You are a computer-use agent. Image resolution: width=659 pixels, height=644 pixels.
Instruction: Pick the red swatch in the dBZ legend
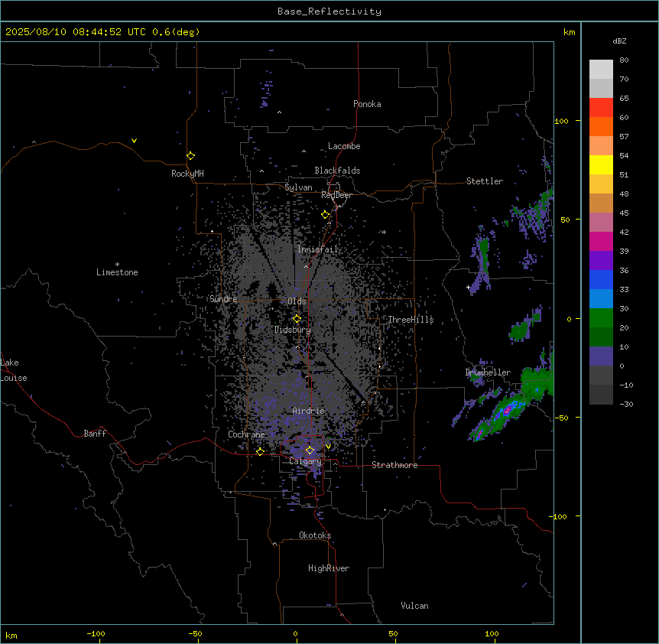pos(601,107)
